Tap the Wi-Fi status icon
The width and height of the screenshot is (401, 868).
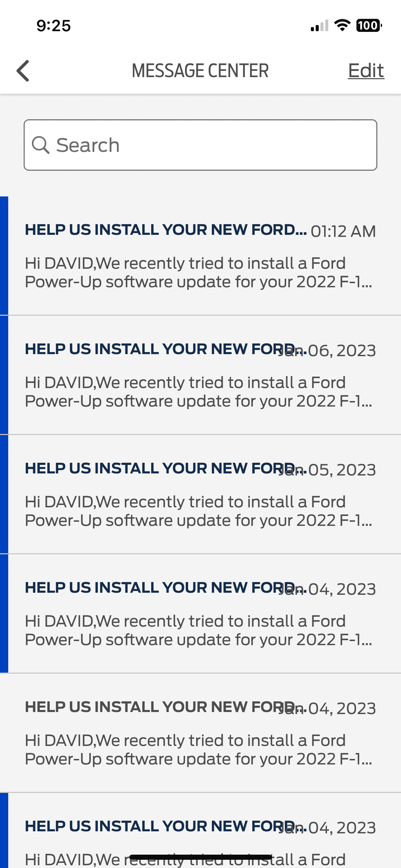tap(342, 25)
